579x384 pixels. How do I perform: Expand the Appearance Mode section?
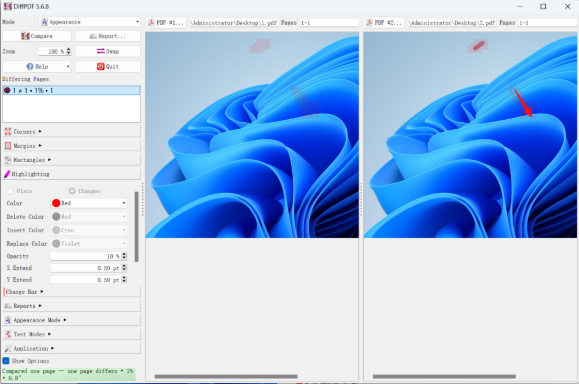(72, 320)
